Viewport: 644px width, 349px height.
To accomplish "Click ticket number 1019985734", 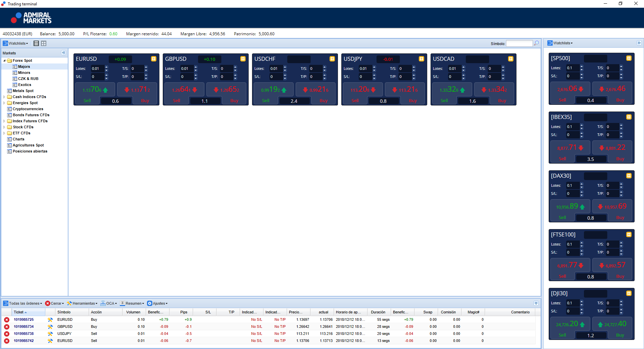I will (23, 327).
